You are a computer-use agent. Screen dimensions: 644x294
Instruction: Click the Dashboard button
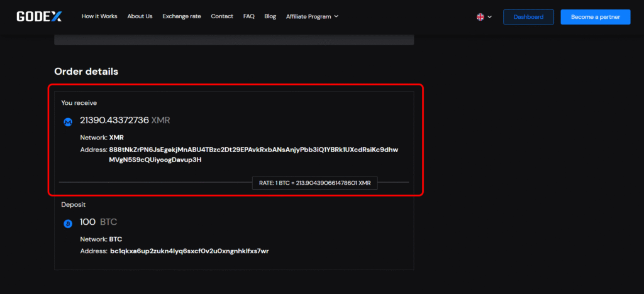(528, 17)
